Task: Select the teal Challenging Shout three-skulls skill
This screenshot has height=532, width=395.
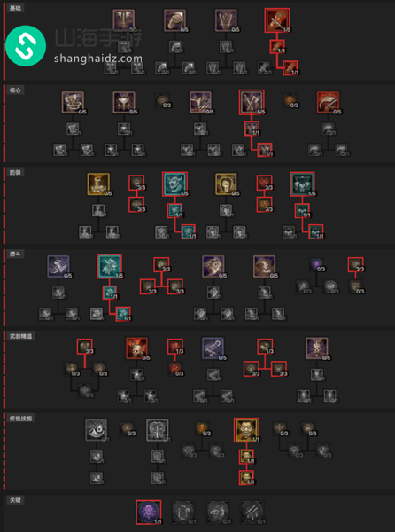Action: tap(303, 184)
